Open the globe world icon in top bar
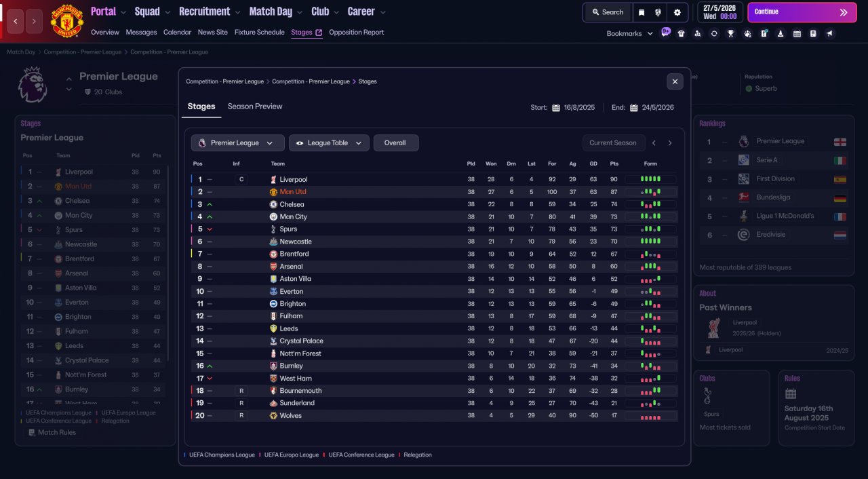This screenshot has height=479, width=868. [658, 12]
